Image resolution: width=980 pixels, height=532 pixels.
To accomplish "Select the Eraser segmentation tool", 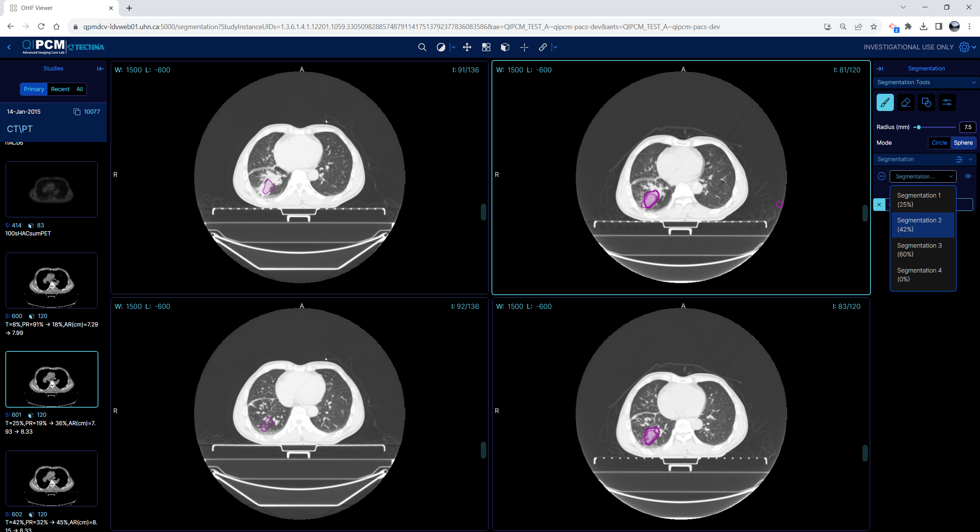I will pos(906,103).
